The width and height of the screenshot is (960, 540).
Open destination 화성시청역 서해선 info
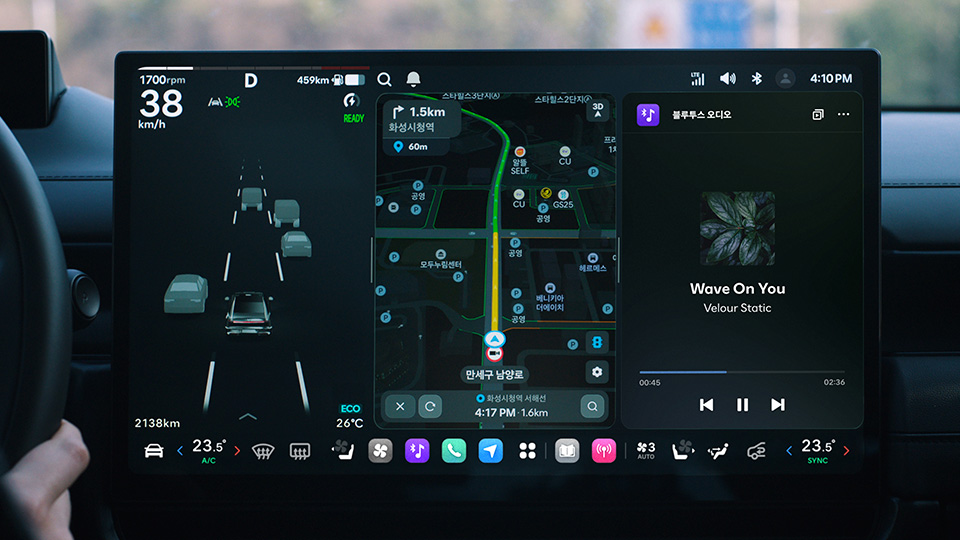click(511, 399)
